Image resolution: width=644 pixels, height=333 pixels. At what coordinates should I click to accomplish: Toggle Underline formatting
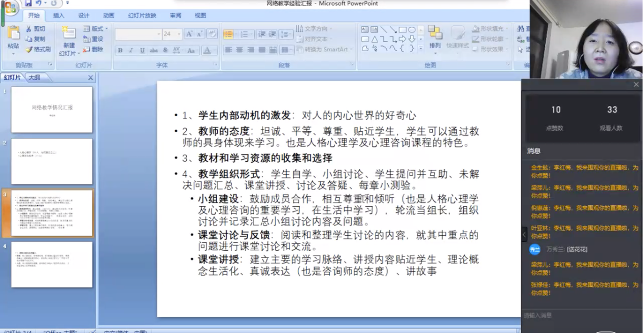143,50
